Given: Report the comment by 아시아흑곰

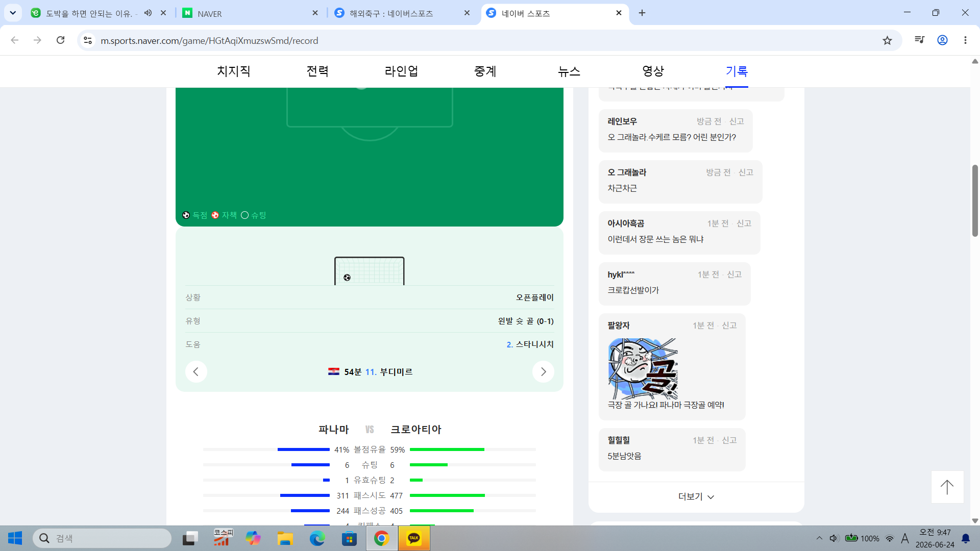Looking at the screenshot, I should tap(744, 223).
